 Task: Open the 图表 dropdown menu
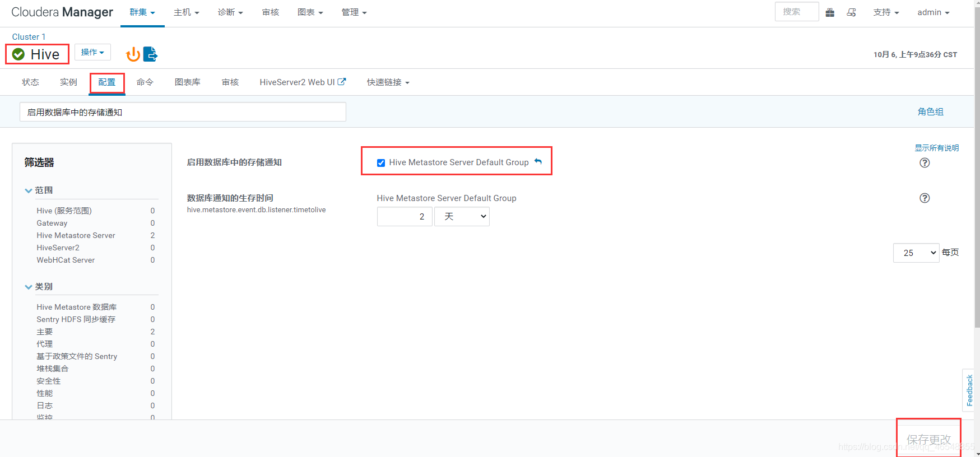pos(310,12)
